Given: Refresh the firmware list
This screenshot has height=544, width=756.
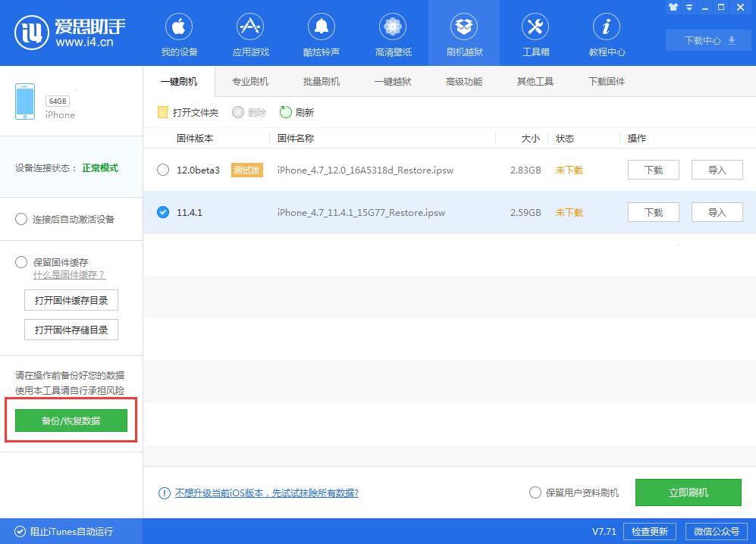Looking at the screenshot, I should [x=296, y=111].
